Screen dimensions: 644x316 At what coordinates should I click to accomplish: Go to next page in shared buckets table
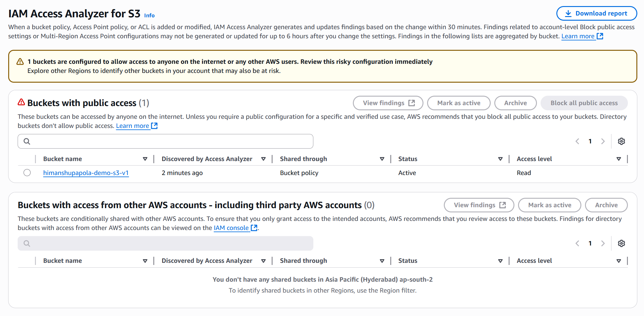tap(603, 243)
